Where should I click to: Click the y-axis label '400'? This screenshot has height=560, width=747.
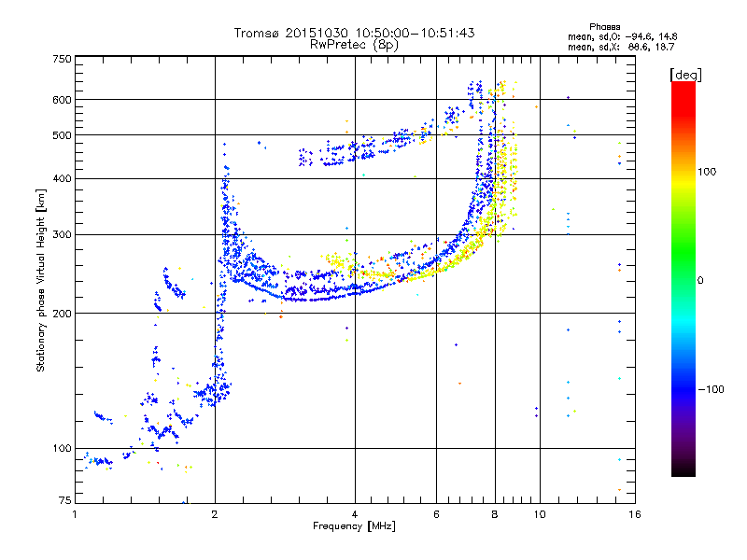[x=63, y=179]
